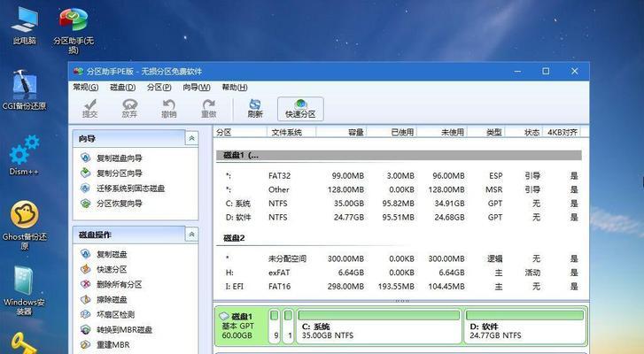The image size is (644, 354).
Task: Open the Dism++ desktop shortcut
Action: (x=24, y=156)
